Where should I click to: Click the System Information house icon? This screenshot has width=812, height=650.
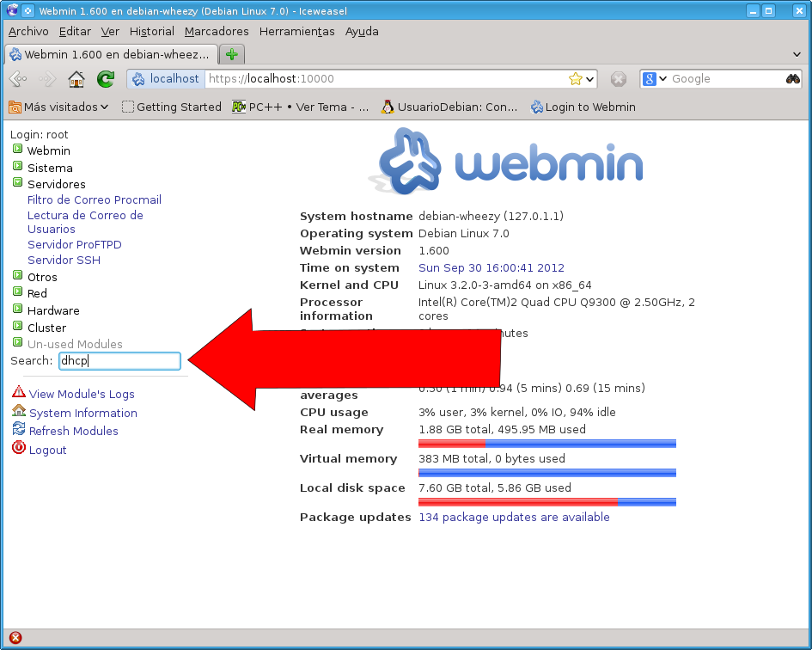point(19,410)
